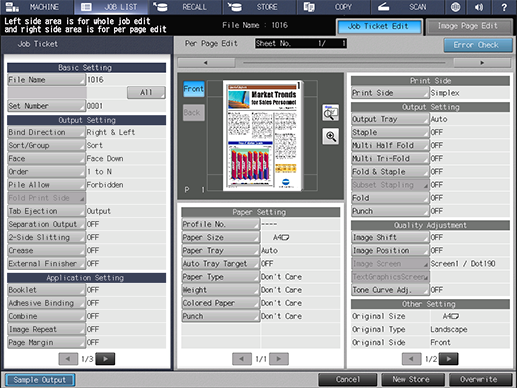
Task: Switch to Image Page Edit tab
Action: 469,26
